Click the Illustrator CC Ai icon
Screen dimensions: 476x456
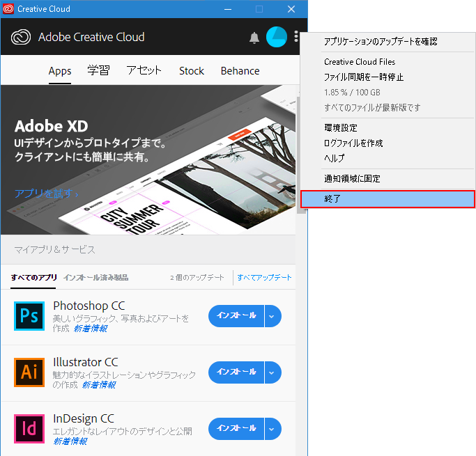tap(29, 372)
